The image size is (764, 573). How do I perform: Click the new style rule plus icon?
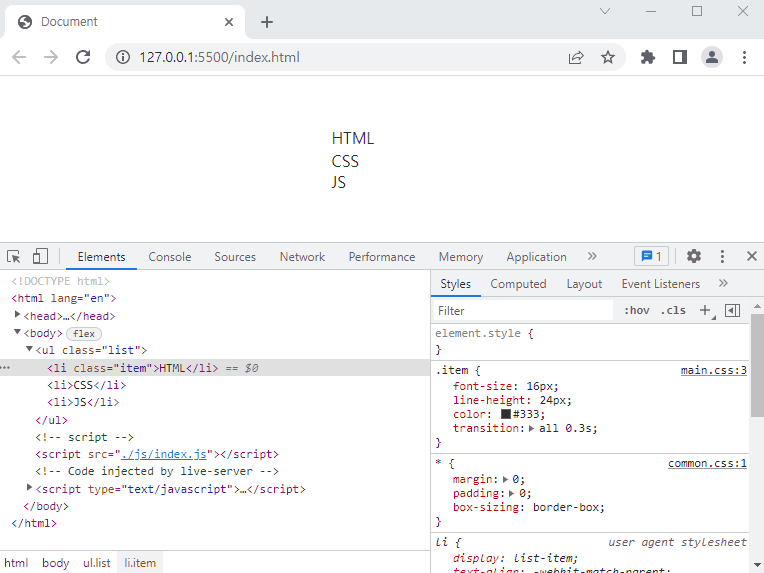pyautogui.click(x=705, y=310)
